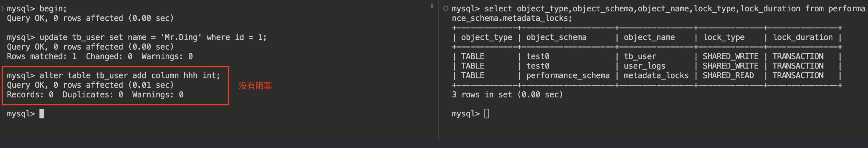Click the 'SHARED_READ' lock type cell
The image size is (868, 148).
point(728,76)
